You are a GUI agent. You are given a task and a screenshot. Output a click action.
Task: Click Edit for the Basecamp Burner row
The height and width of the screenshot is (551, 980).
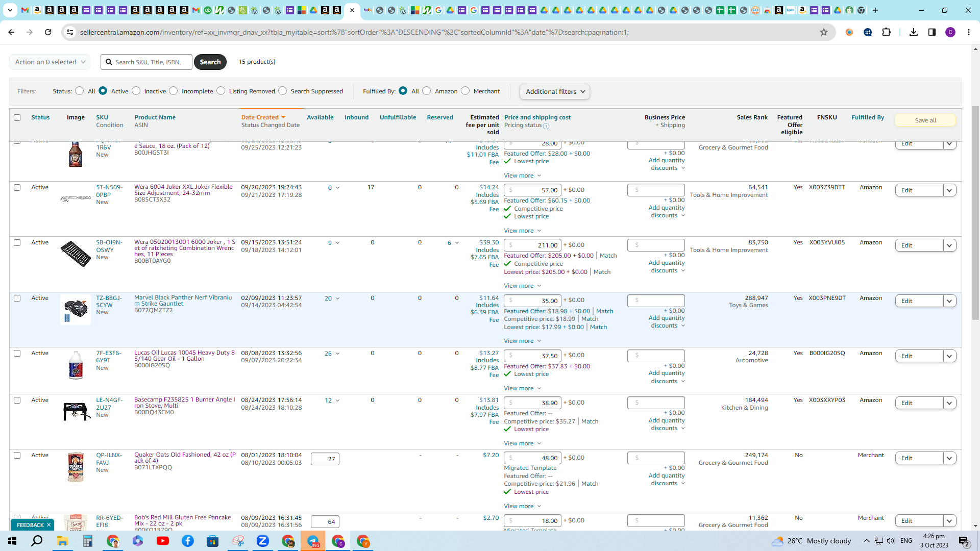919,403
